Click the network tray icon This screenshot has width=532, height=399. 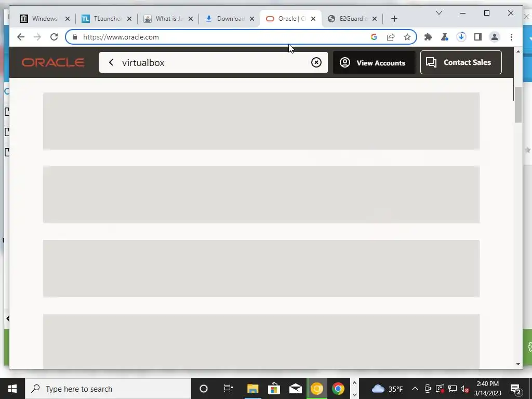coord(453,389)
